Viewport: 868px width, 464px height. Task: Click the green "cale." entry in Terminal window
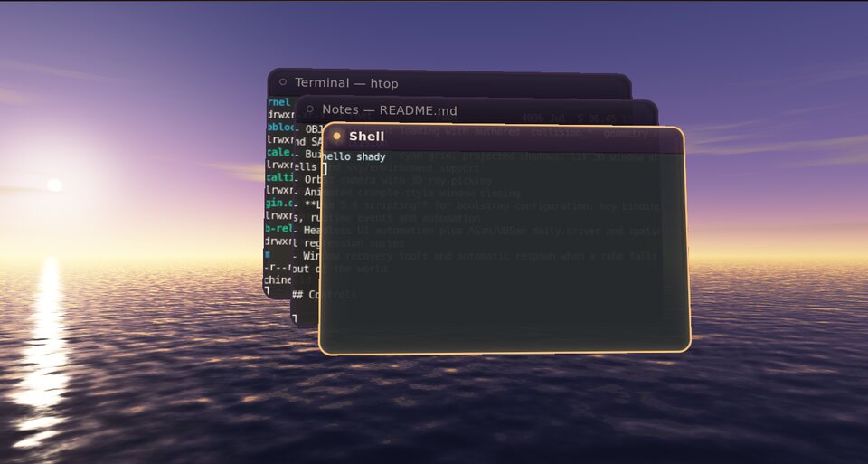[x=279, y=152]
